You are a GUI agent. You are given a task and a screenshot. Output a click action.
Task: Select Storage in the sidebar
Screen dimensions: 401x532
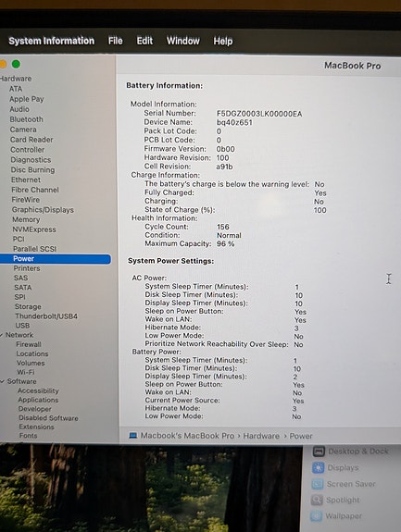28,307
